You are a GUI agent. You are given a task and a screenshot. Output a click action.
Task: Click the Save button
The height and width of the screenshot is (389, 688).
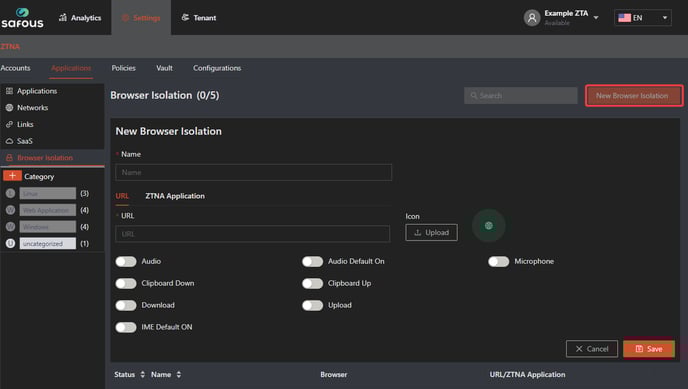pyautogui.click(x=649, y=349)
